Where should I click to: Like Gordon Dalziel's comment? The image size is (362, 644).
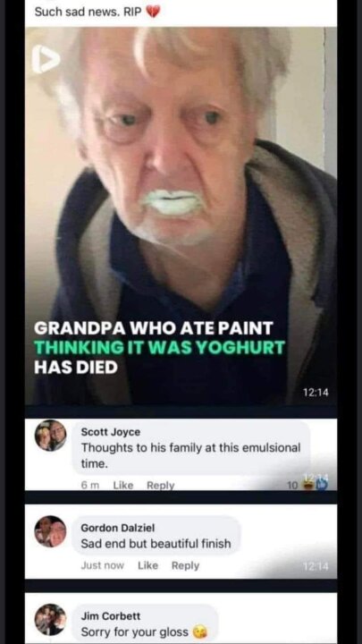[147, 565]
